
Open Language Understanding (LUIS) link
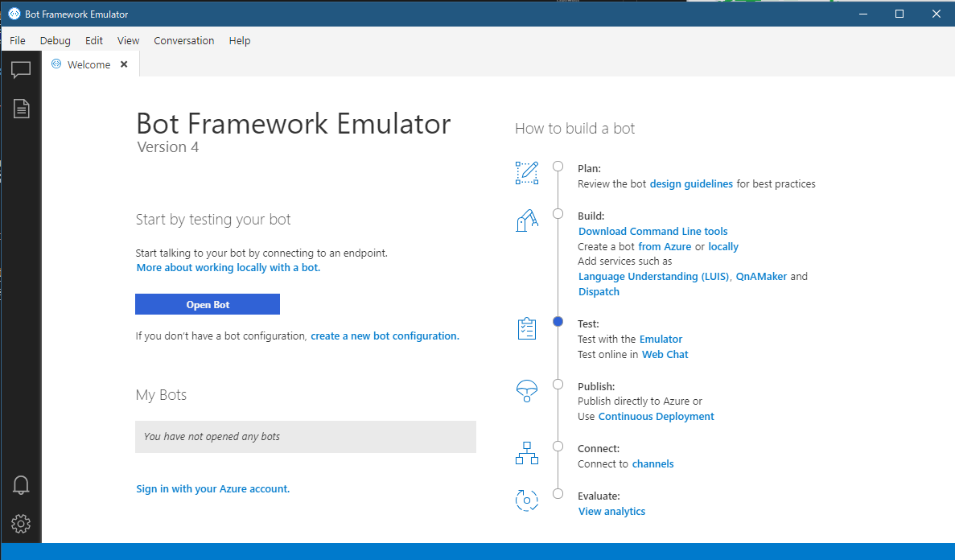[653, 277]
